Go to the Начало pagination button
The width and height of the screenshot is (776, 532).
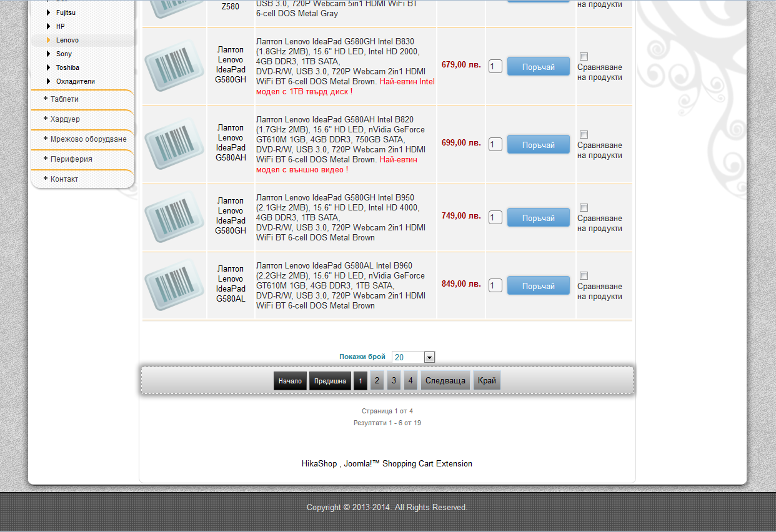pos(290,380)
